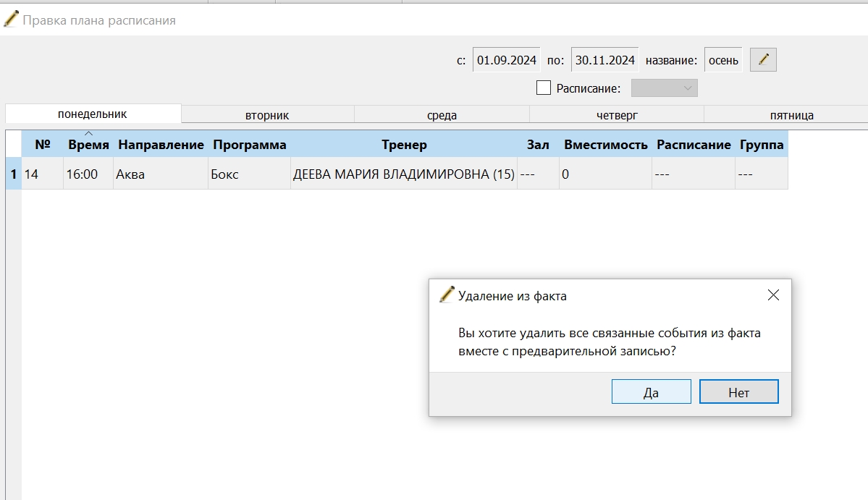Click the pencil icon in the window title
This screenshot has width=868, height=500.
11,20
